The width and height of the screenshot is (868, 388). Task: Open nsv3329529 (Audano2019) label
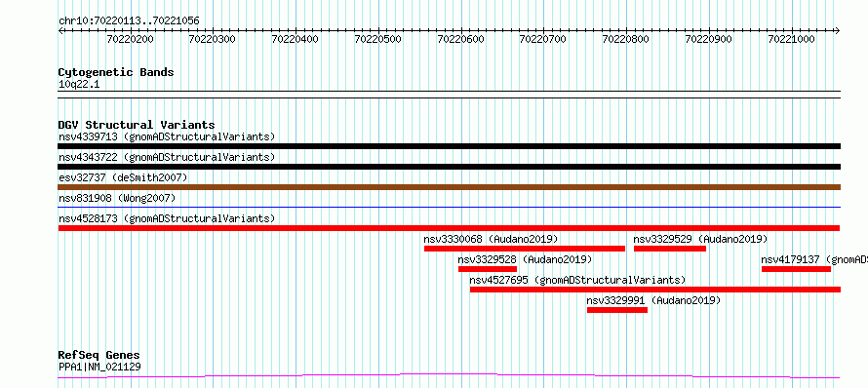[x=701, y=239]
